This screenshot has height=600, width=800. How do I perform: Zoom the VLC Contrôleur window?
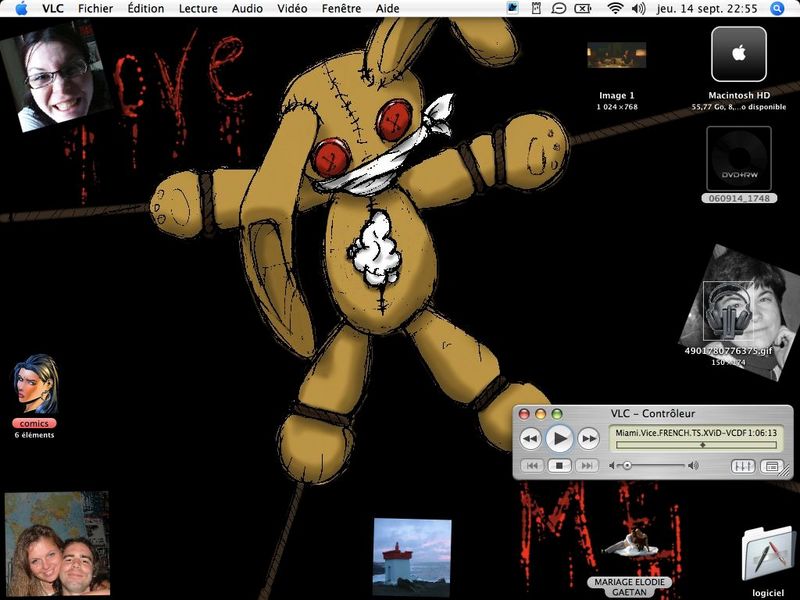tap(557, 414)
